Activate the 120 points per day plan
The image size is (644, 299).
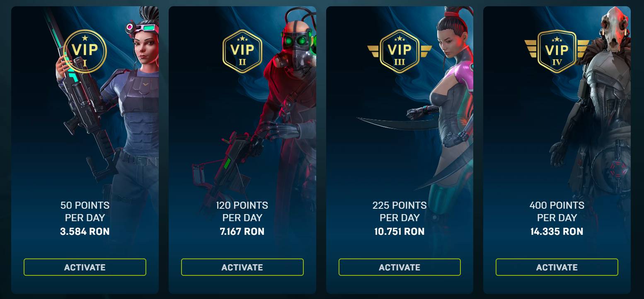[x=242, y=267]
